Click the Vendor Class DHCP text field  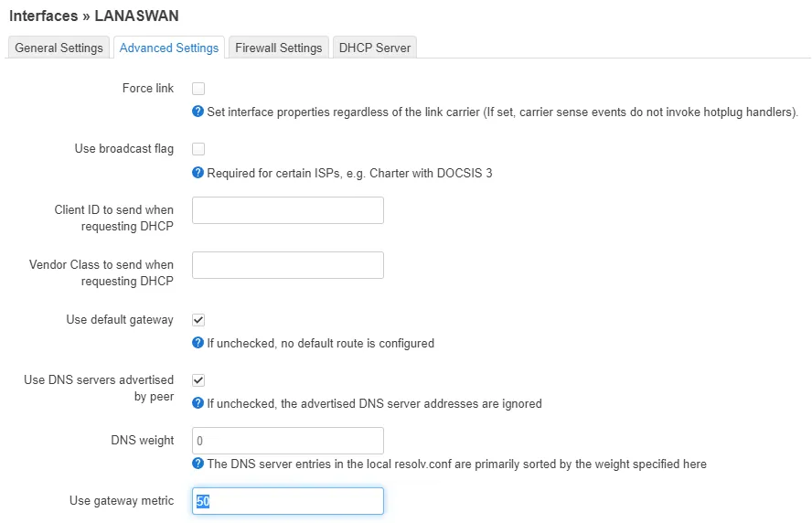(288, 265)
